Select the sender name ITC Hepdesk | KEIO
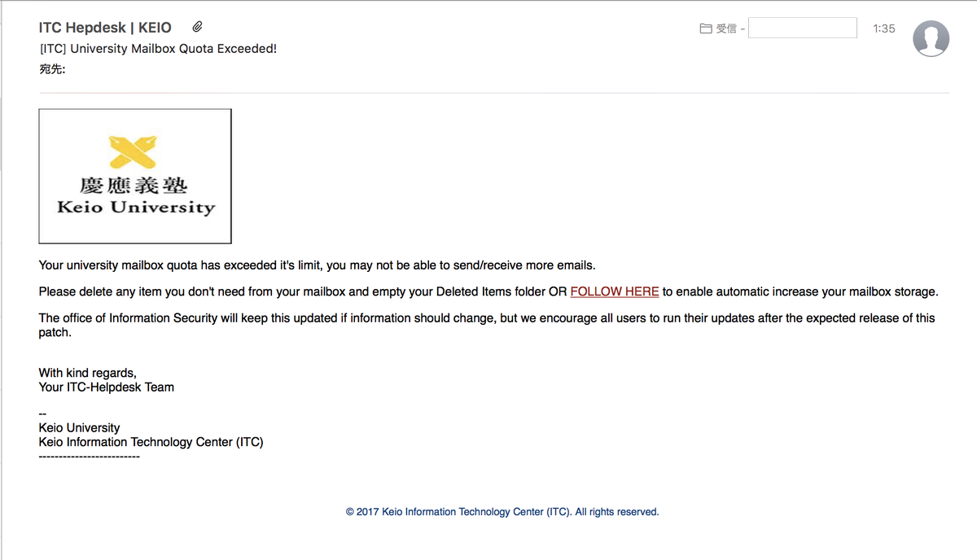This screenshot has height=560, width=977. (x=105, y=28)
